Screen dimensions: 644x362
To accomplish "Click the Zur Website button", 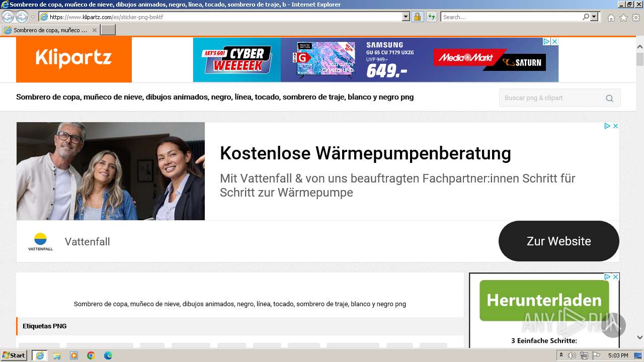I will tap(559, 241).
